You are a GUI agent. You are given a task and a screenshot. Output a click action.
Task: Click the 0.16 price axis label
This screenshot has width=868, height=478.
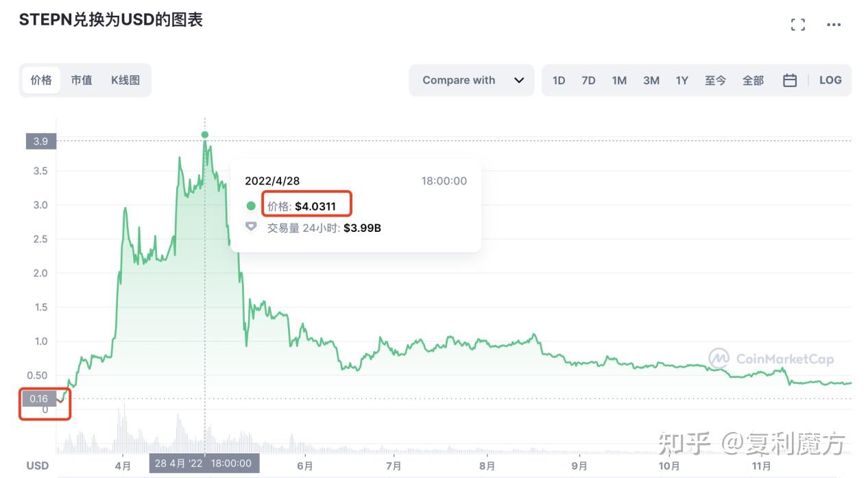coord(40,398)
